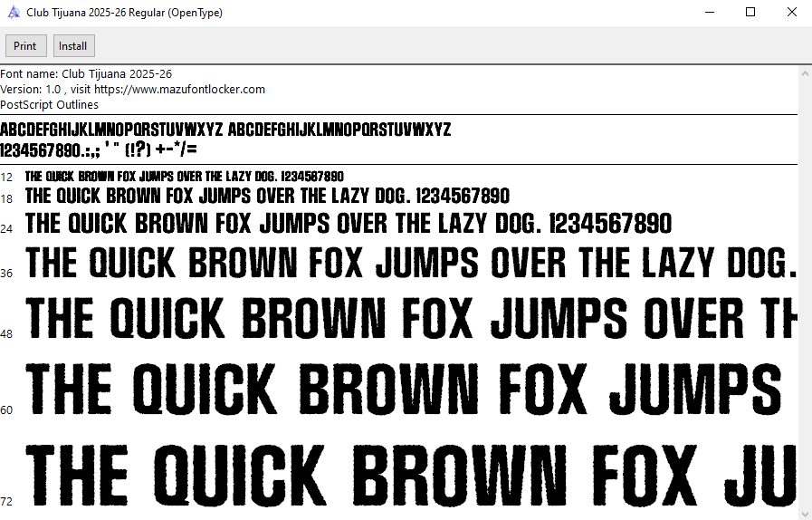Click the 36 size label
Image resolution: width=812 pixels, height=520 pixels.
click(6, 274)
